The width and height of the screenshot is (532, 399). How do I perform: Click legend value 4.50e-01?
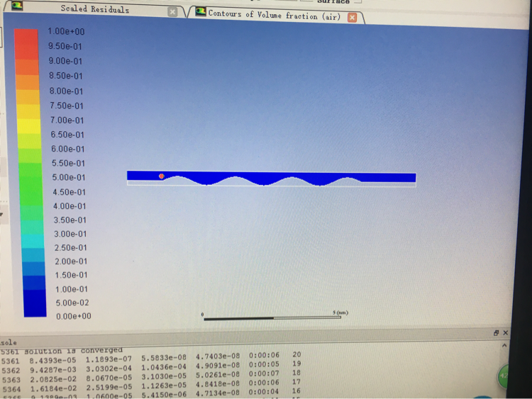[x=70, y=192]
